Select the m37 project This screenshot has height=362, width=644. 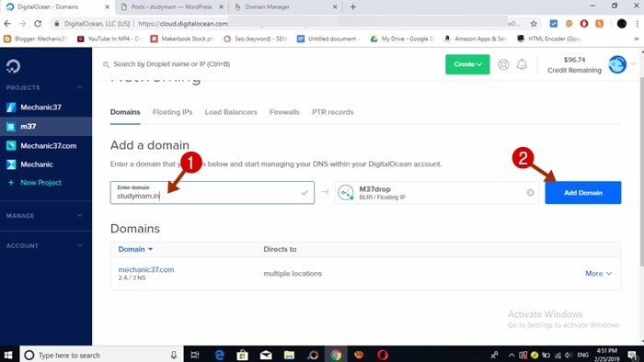pyautogui.click(x=28, y=126)
